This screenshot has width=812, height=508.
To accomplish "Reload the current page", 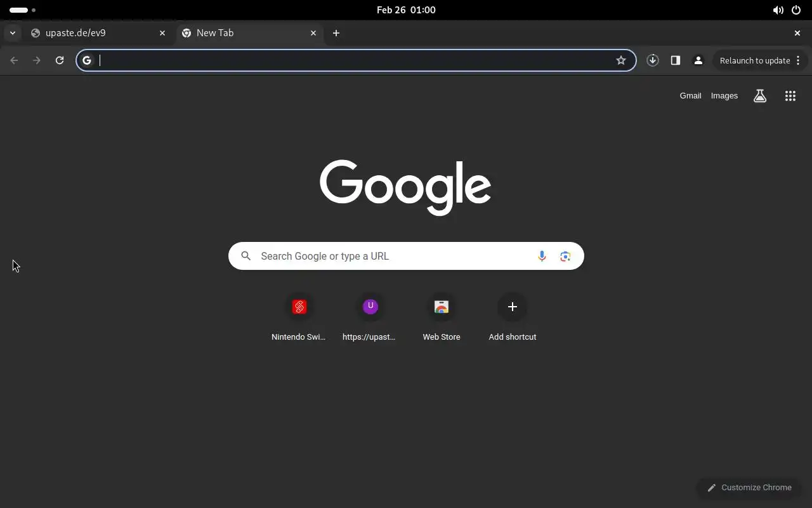I will (x=60, y=60).
